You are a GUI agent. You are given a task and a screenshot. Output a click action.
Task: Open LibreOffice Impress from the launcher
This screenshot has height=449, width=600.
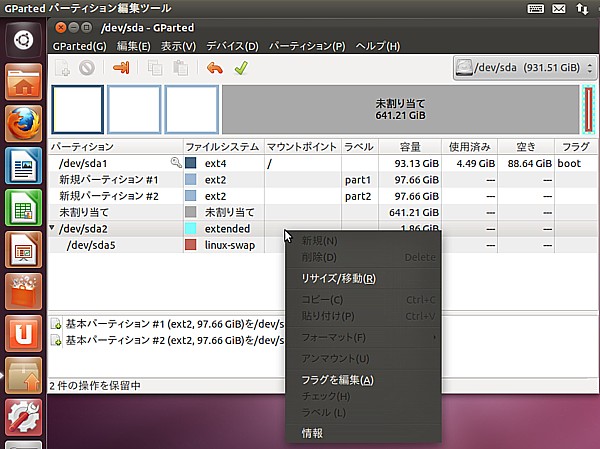click(x=24, y=250)
